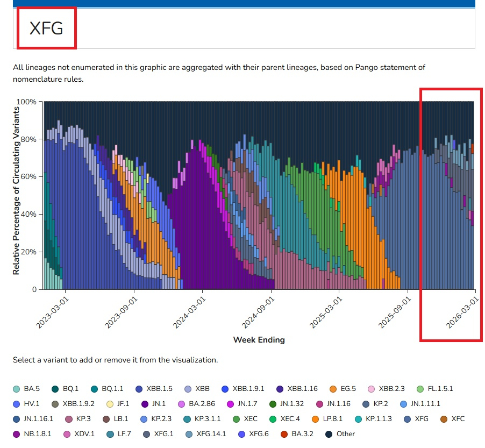Click the BA.3.2 red legend circle

pos(284,434)
